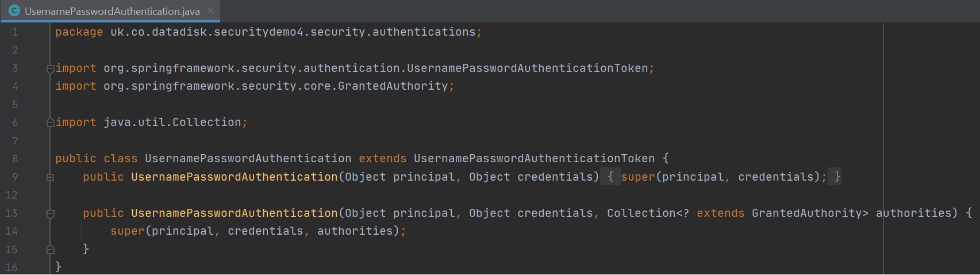Close the UsernamePasswordAuthentication.java tab
980x275 pixels.
point(210,10)
